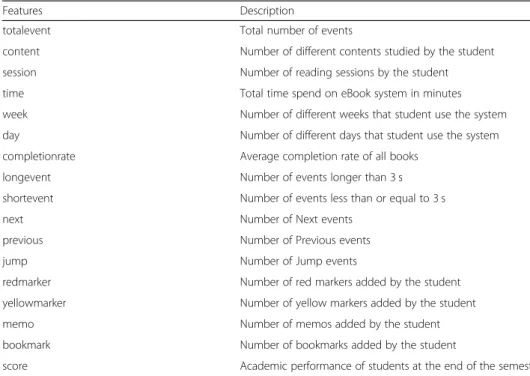Click 'Academic performance of students' description

[385, 366]
